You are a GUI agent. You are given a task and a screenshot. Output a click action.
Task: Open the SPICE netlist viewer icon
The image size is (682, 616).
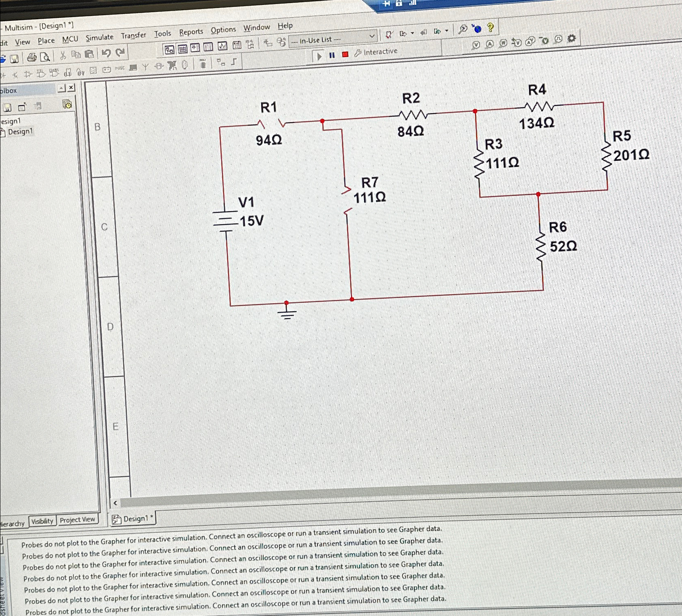[x=195, y=48]
